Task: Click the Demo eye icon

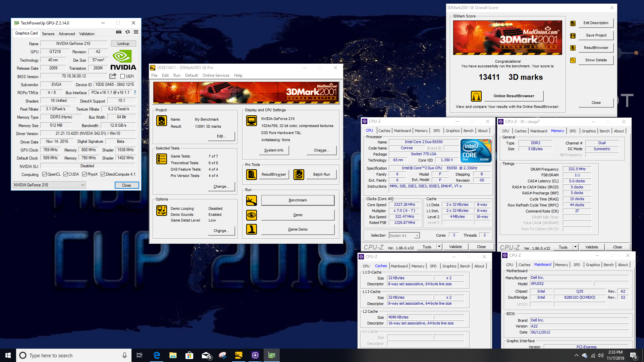Action: (x=252, y=215)
